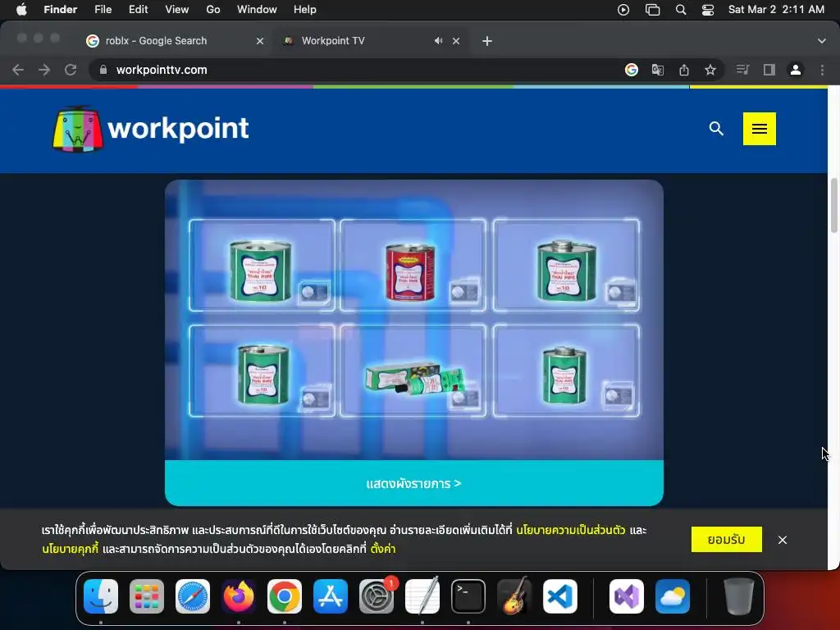This screenshot has width=840, height=630.
Task: Open the cloud weather app in Dock
Action: point(673,596)
